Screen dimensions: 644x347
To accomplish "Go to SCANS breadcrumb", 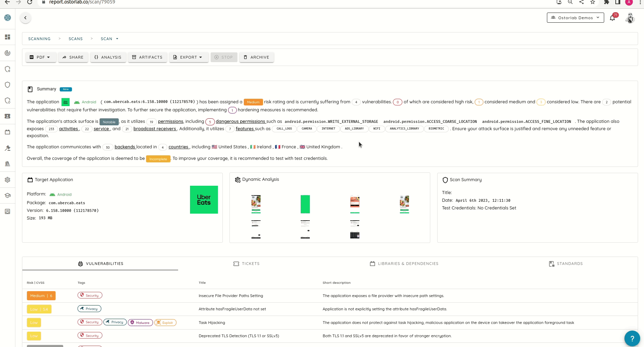I will coord(76,39).
